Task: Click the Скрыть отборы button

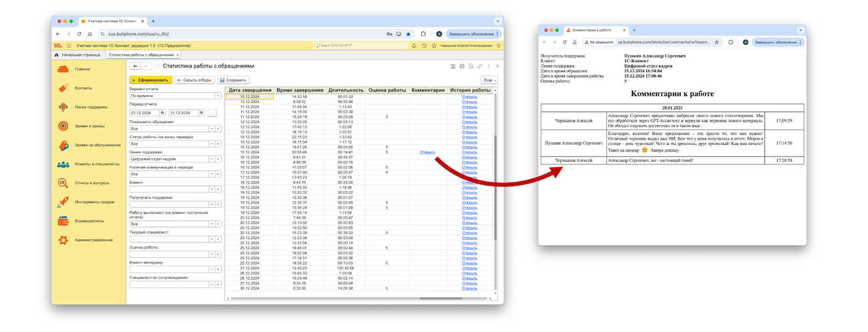Action: (194, 80)
